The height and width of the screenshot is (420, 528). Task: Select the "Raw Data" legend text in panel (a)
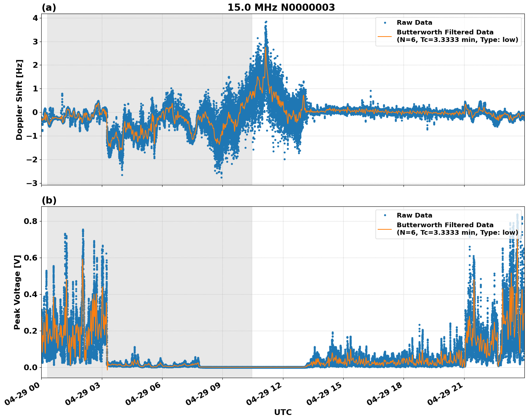tap(414, 23)
